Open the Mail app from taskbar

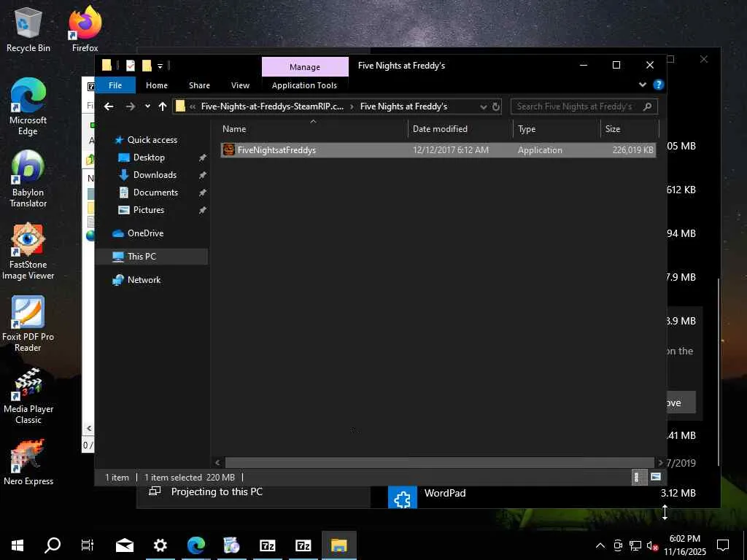(124, 545)
